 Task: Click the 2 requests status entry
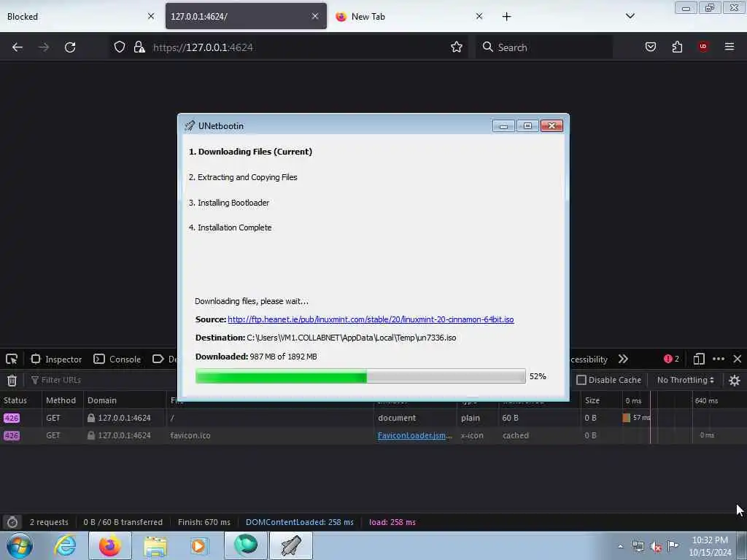pos(49,522)
